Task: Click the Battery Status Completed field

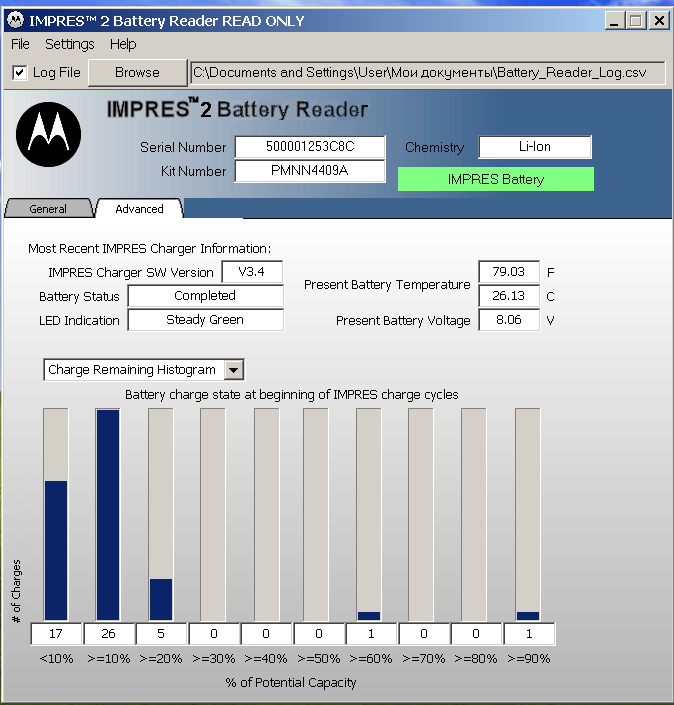Action: pyautogui.click(x=205, y=296)
